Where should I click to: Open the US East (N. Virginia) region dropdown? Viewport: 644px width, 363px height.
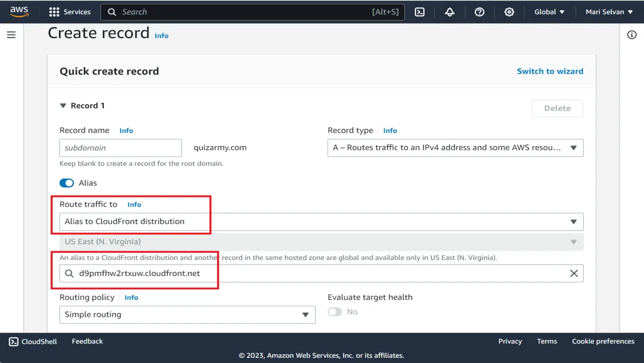click(321, 242)
